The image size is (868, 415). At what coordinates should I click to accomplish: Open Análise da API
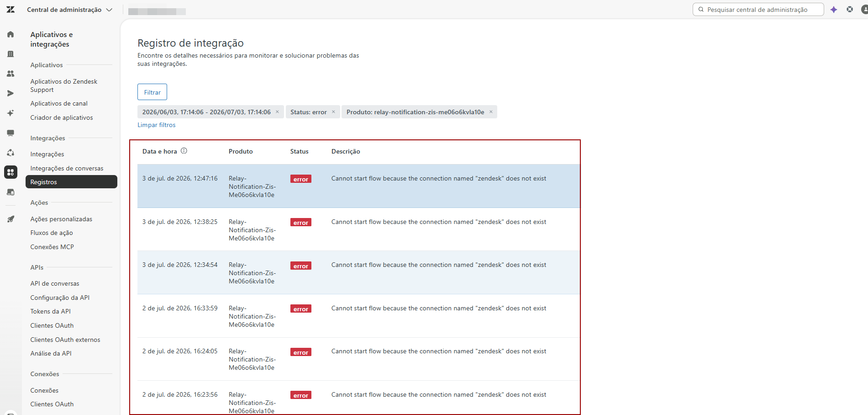pos(51,353)
